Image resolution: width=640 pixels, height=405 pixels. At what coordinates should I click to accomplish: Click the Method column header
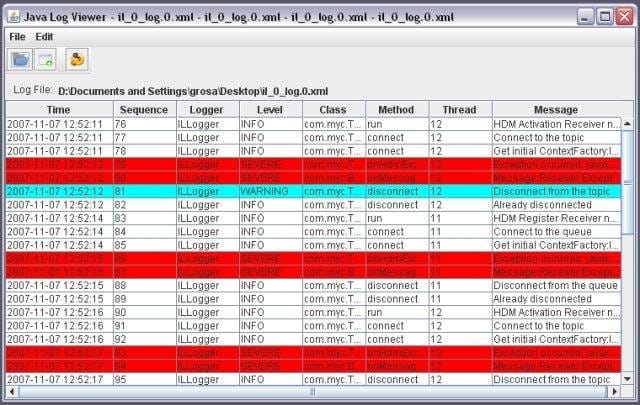pos(396,110)
